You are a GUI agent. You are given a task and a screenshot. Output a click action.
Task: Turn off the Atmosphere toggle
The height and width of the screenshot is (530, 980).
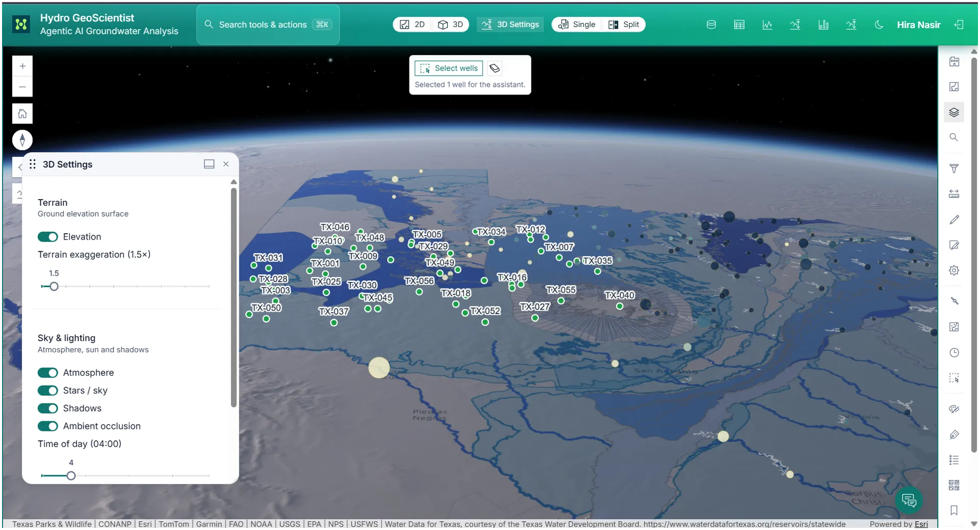[x=48, y=373]
